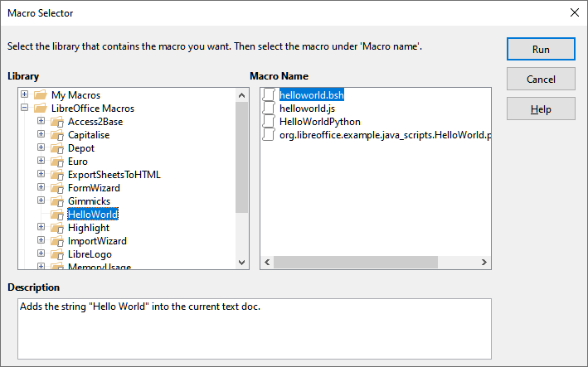Expand the Capitalise library
This screenshot has height=367, width=588.
(x=41, y=134)
